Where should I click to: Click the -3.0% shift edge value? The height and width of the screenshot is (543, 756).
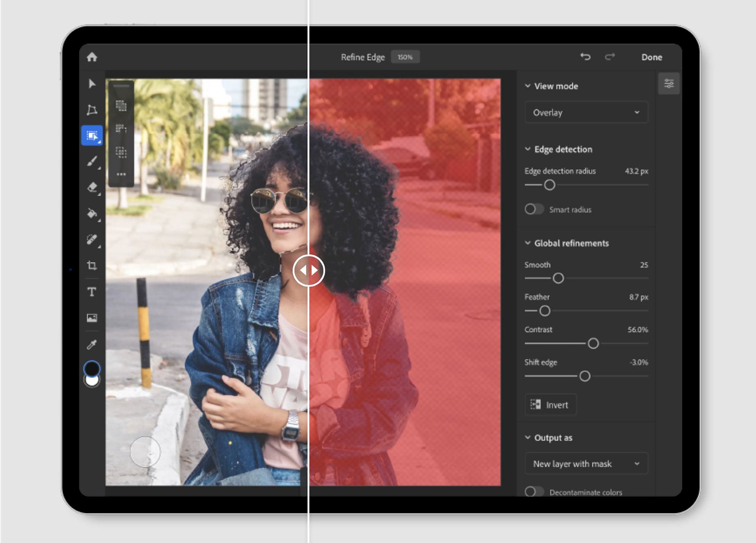coord(639,362)
